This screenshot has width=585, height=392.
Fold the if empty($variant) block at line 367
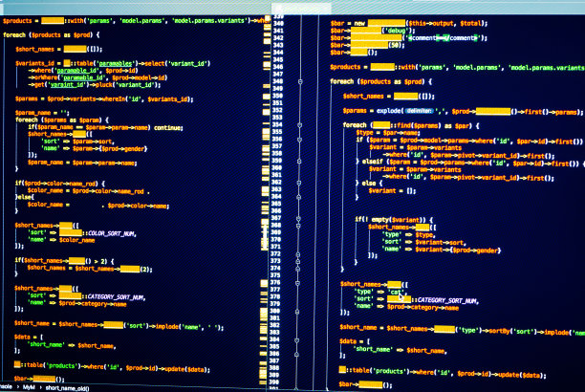pyautogui.click(x=300, y=218)
